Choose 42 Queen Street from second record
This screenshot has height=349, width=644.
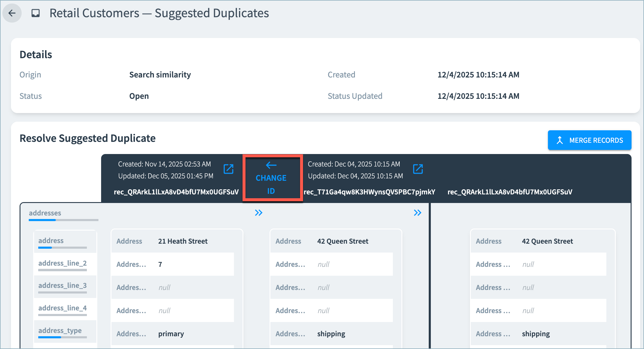342,241
